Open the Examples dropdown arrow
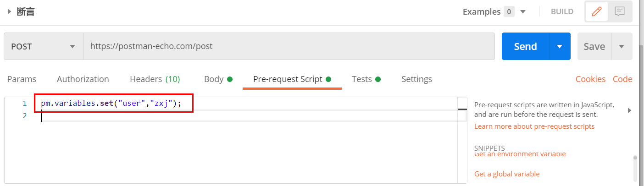Screen dimensions: 644x186 pyautogui.click(x=523, y=12)
